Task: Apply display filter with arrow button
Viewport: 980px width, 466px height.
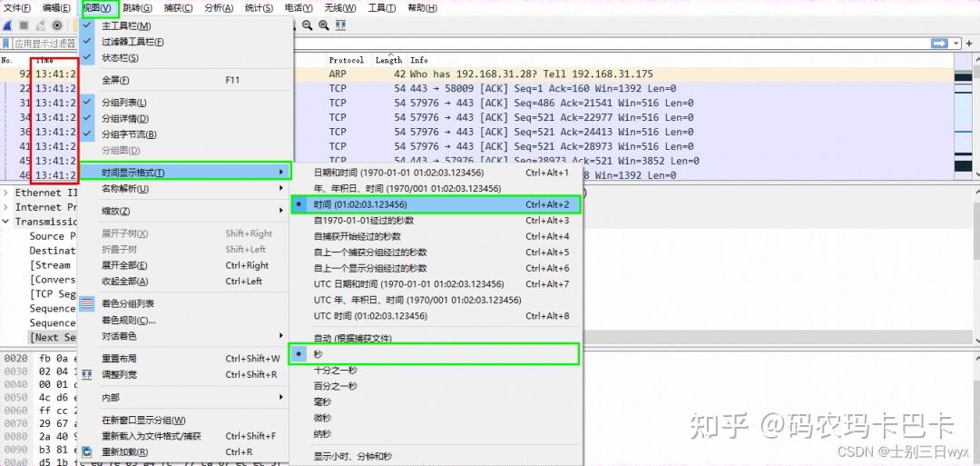Action: tap(938, 43)
